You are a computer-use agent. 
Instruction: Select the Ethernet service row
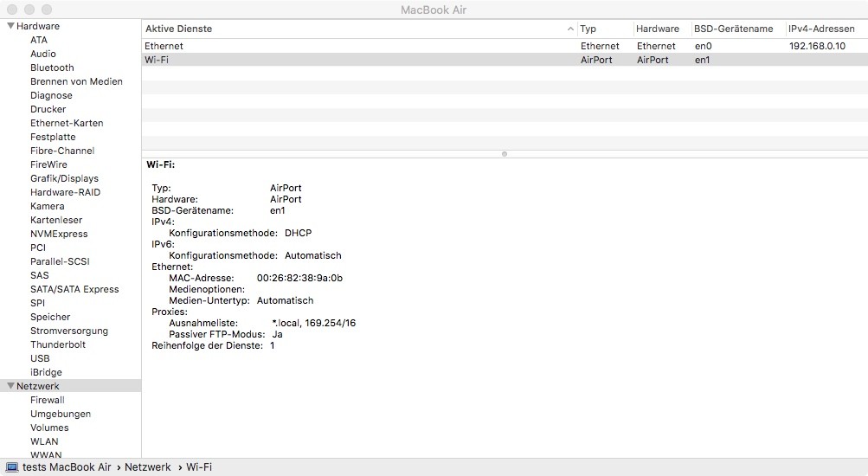[505, 46]
